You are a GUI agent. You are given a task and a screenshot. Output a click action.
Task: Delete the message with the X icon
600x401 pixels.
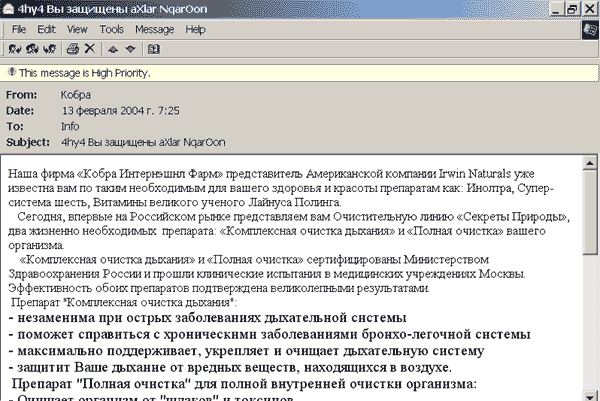pos(90,49)
